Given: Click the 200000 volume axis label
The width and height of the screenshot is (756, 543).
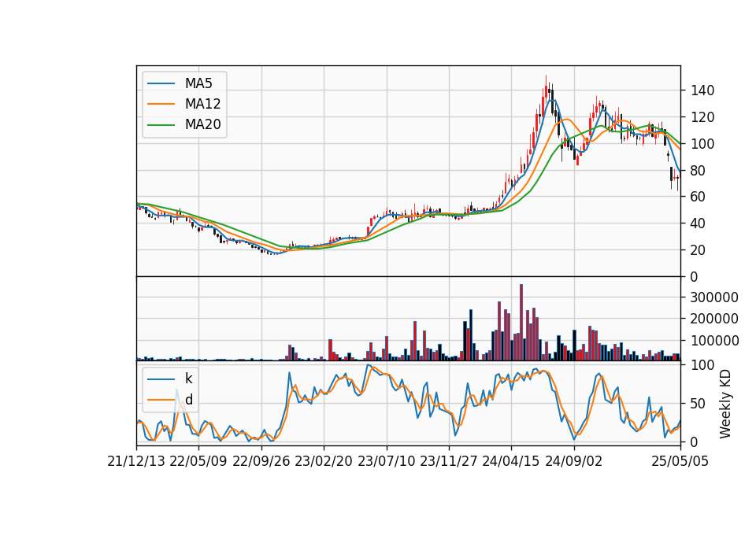Looking at the screenshot, I should (714, 319).
